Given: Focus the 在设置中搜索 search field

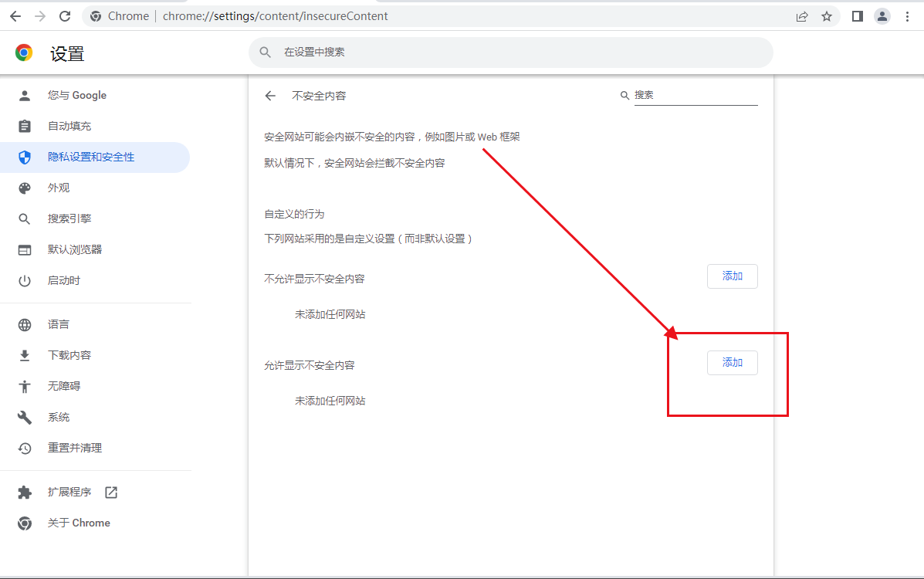Looking at the screenshot, I should click(511, 52).
